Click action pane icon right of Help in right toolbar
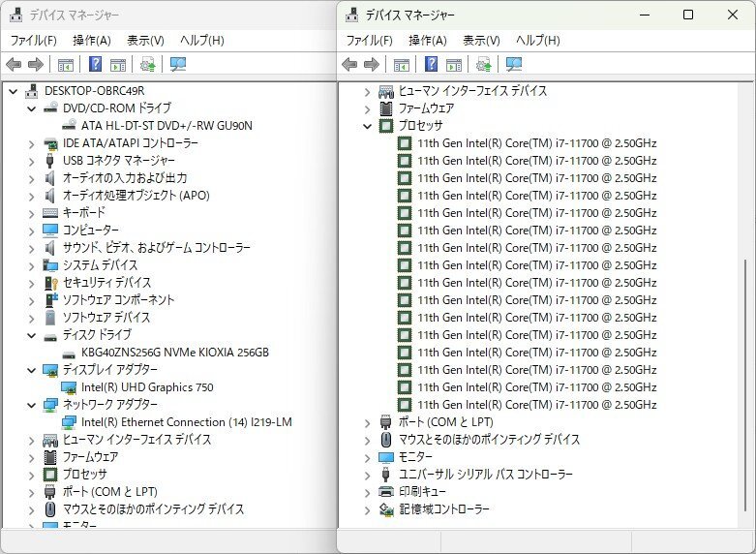The image size is (756, 554). [x=454, y=65]
